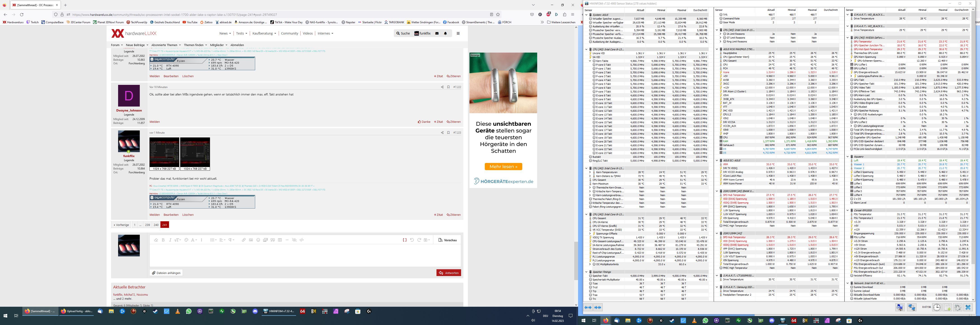
Task: Toggle bold in the reply editor
Action: [x=163, y=240]
